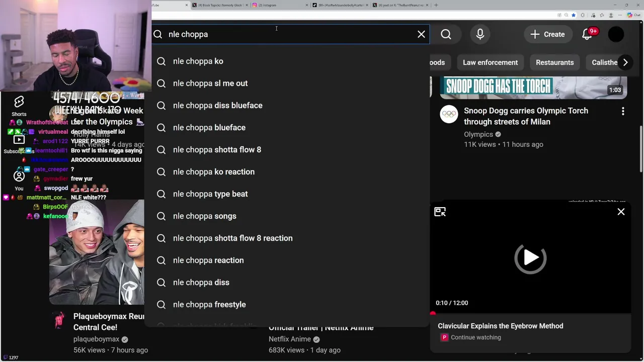Open more options for Snoop Dogg video
The image size is (644, 362).
pos(623,111)
